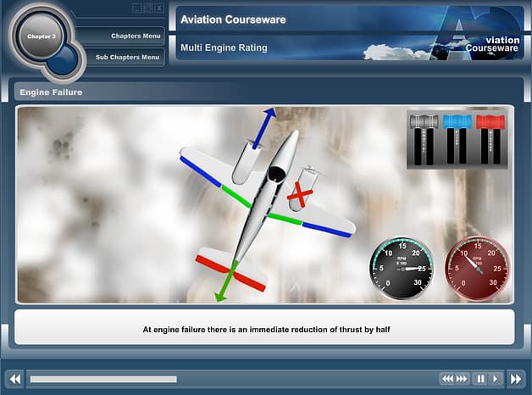Viewport: 532px width, 395px height.
Task: Click the small blue circle below Chapter 3
Action: click(x=64, y=59)
